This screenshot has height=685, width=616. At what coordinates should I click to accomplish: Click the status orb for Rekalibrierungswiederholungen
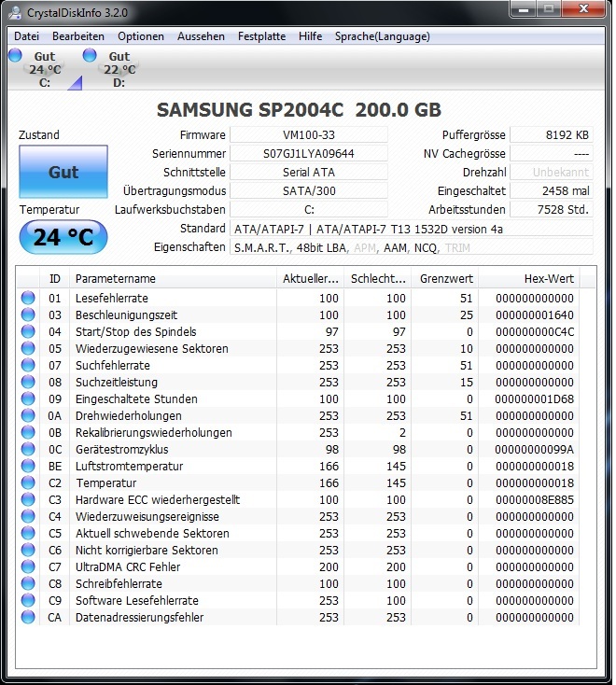[28, 432]
